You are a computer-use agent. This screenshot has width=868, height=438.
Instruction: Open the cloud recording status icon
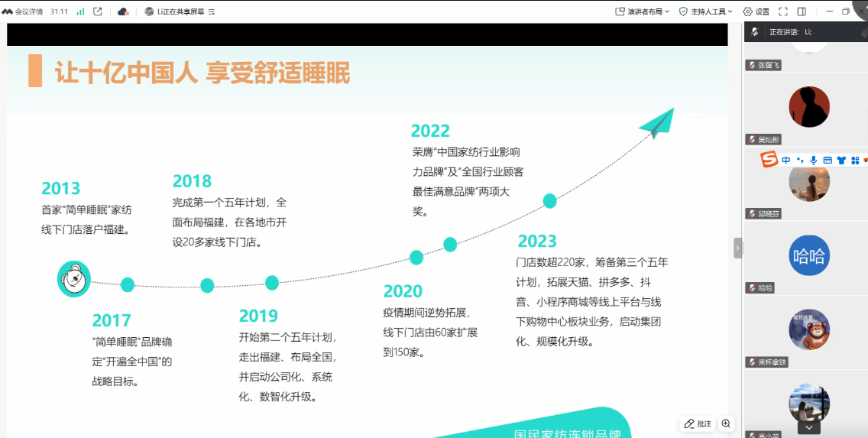tap(123, 11)
